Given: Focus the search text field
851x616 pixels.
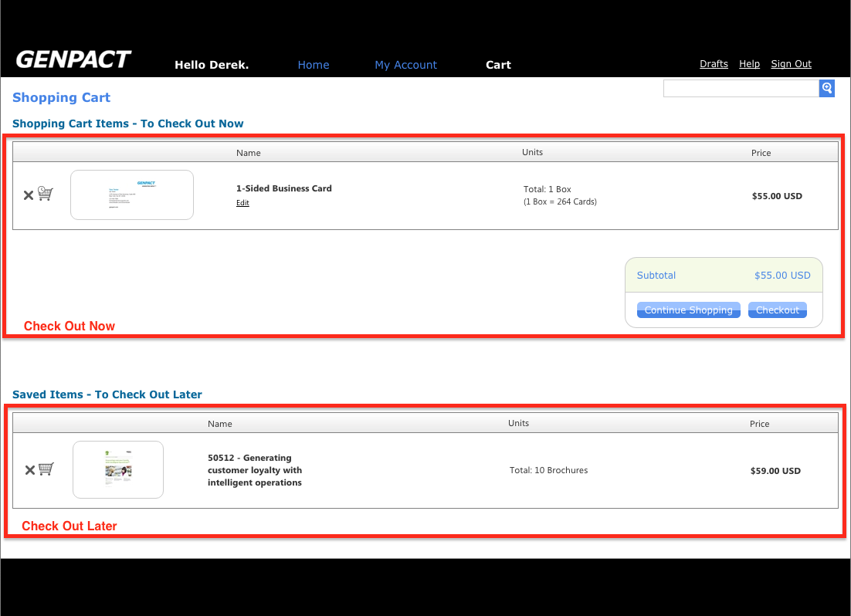Looking at the screenshot, I should (741, 88).
